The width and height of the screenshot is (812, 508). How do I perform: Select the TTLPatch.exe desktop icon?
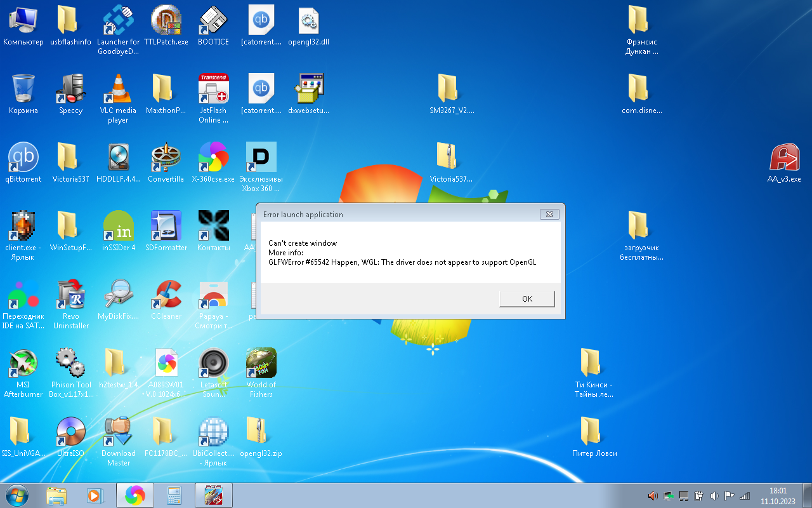point(166,26)
